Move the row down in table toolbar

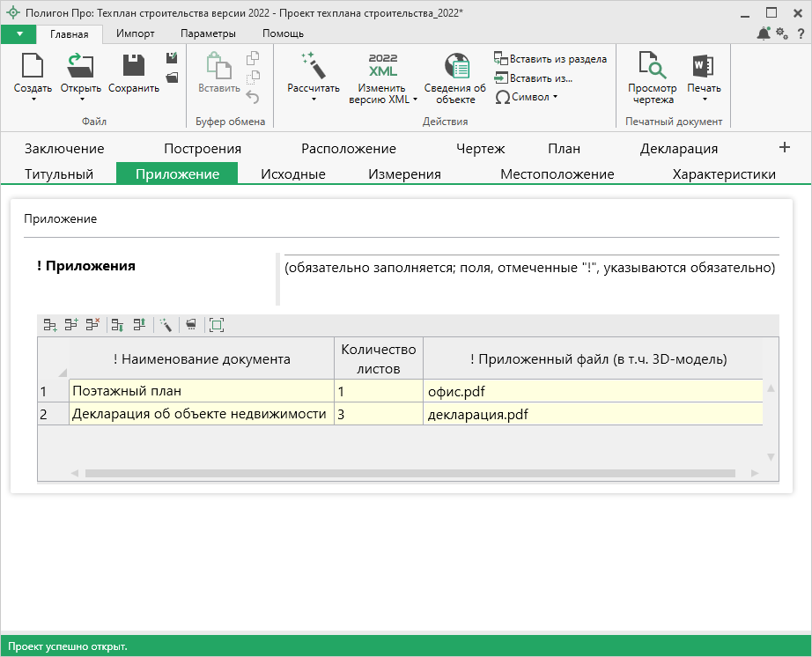[x=118, y=325]
